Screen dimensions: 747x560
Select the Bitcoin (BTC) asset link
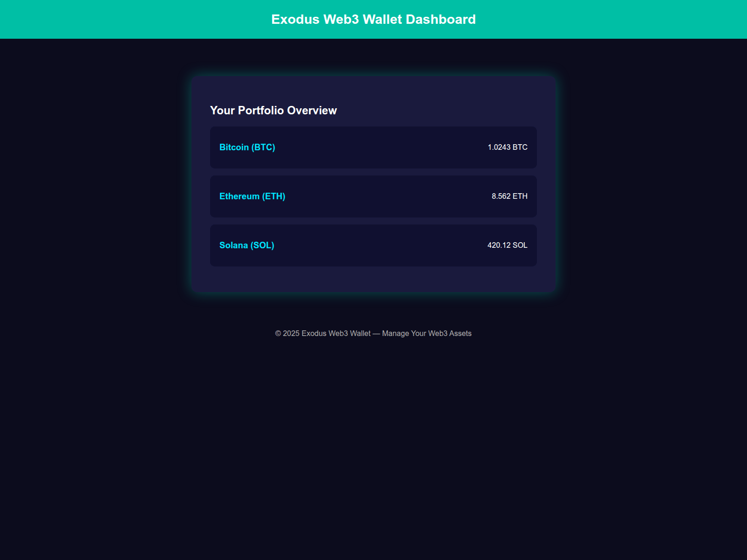pos(247,147)
